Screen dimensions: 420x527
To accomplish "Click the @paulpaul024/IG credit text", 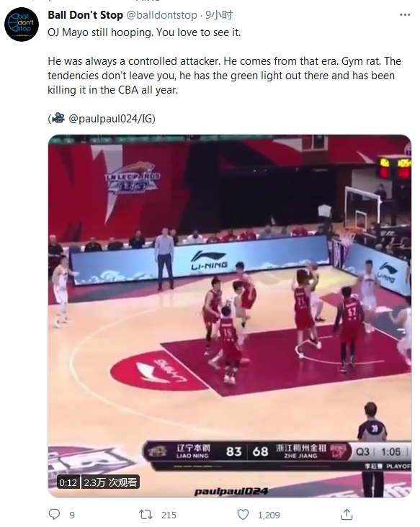I will point(112,119).
